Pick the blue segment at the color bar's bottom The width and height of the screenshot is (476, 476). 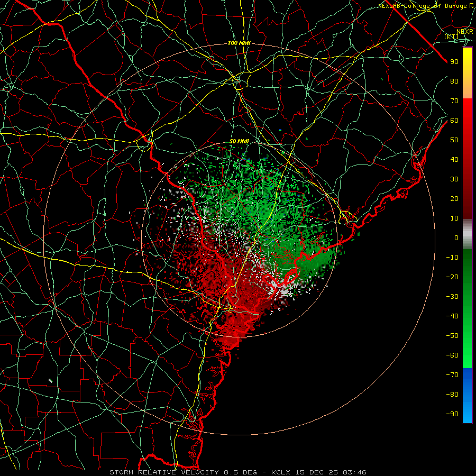pos(467,396)
